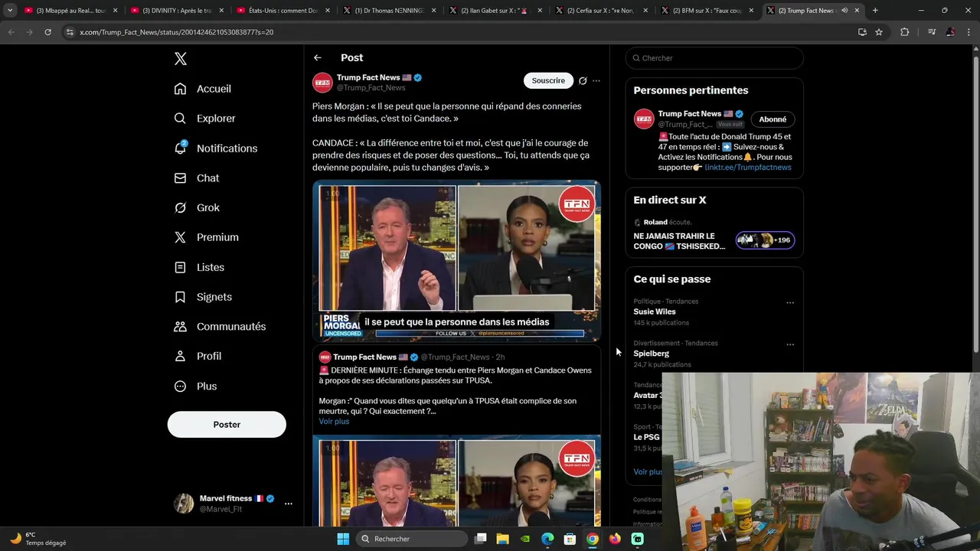The height and width of the screenshot is (551, 980).
Task: Switch to BFM sur X tab
Action: pyautogui.click(x=707, y=11)
